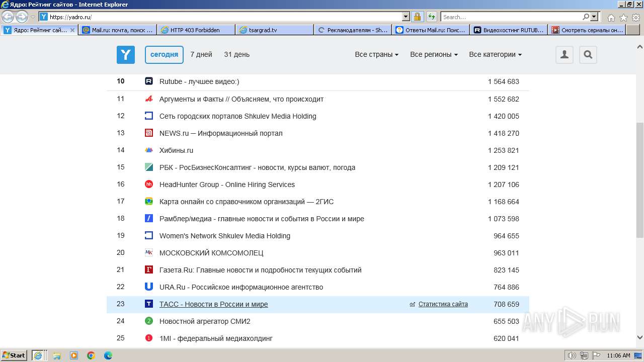Screen dimensions: 644x362
Task: Click the volume speaker tray icon
Action: coord(572,355)
